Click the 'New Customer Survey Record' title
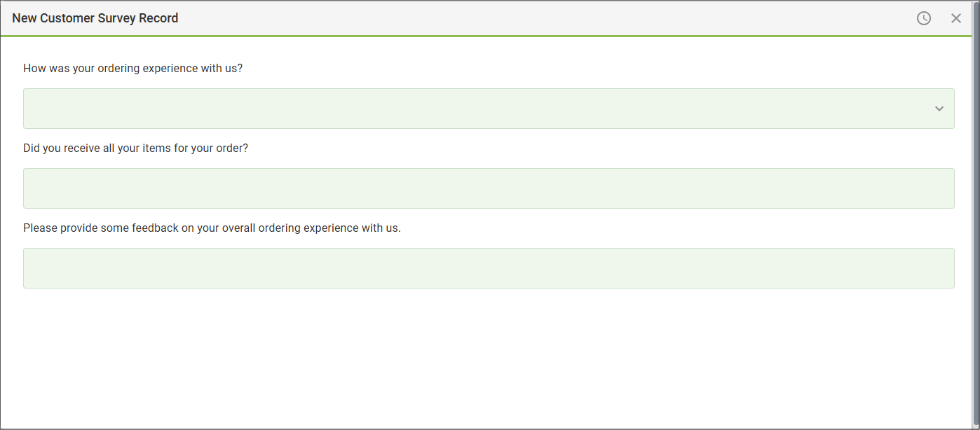This screenshot has height=430, width=980. (x=95, y=18)
